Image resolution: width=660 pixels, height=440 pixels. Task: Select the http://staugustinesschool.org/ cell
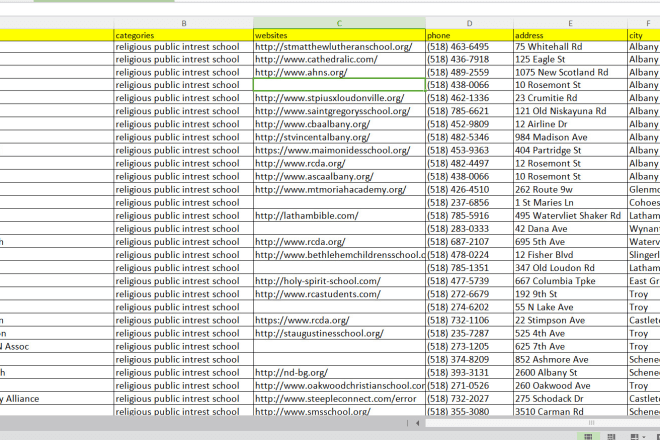(x=339, y=333)
